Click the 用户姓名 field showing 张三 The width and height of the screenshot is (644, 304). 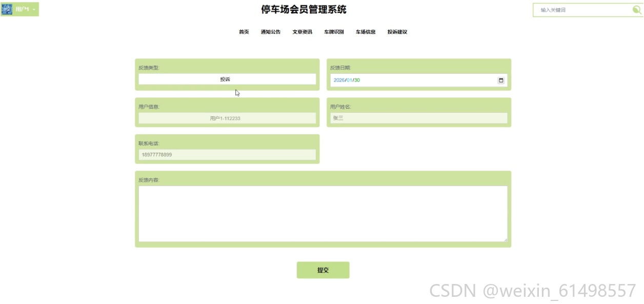click(x=419, y=118)
